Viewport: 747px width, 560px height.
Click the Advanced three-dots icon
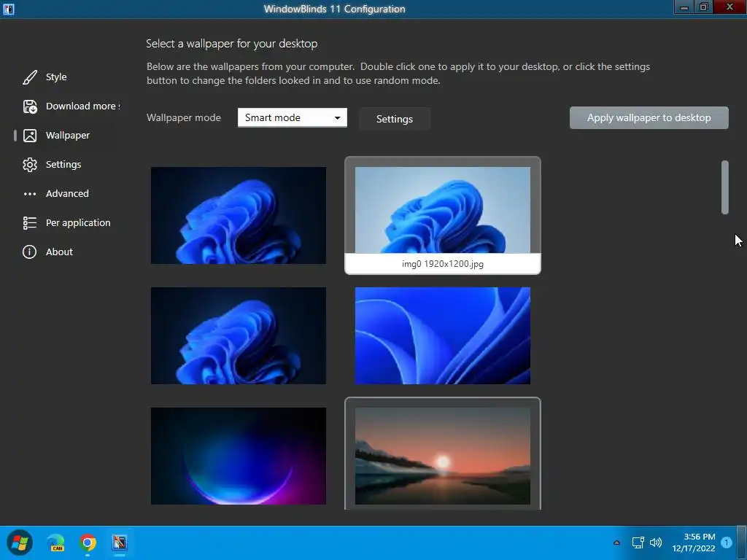[x=29, y=194]
